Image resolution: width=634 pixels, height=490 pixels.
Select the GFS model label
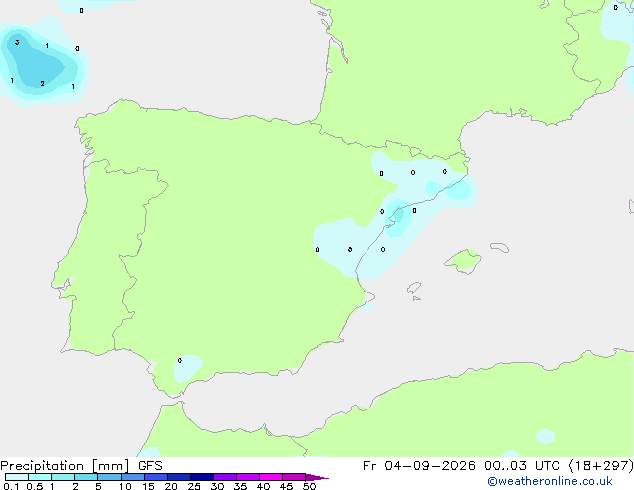point(150,466)
